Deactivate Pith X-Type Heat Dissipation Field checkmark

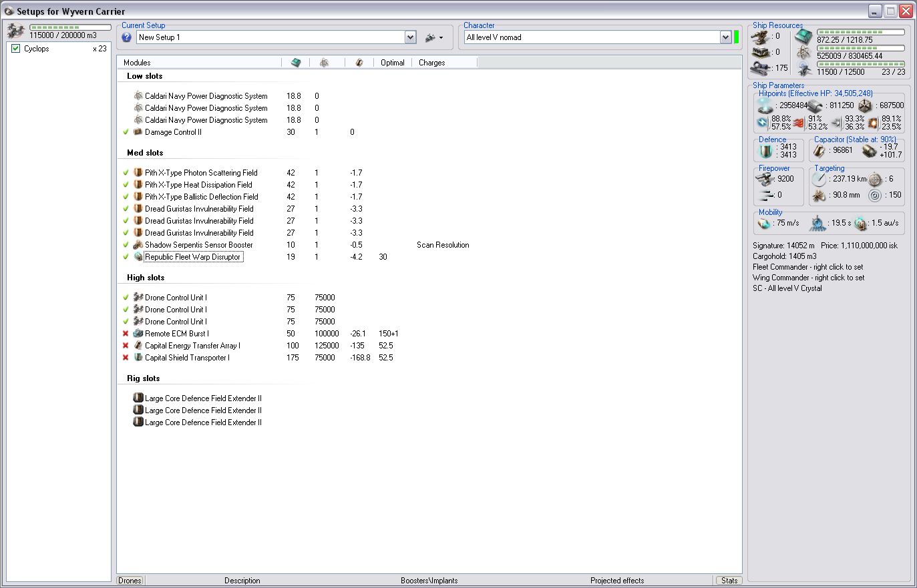(x=126, y=185)
